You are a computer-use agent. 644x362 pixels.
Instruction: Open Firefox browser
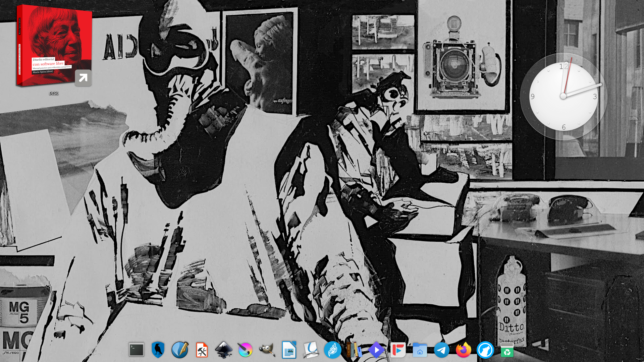tap(463, 350)
